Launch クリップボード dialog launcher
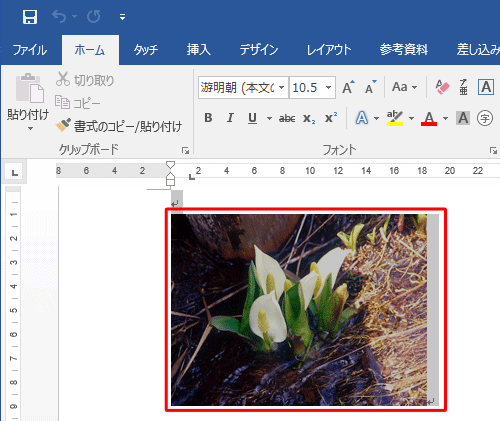The image size is (500, 421). click(185, 151)
